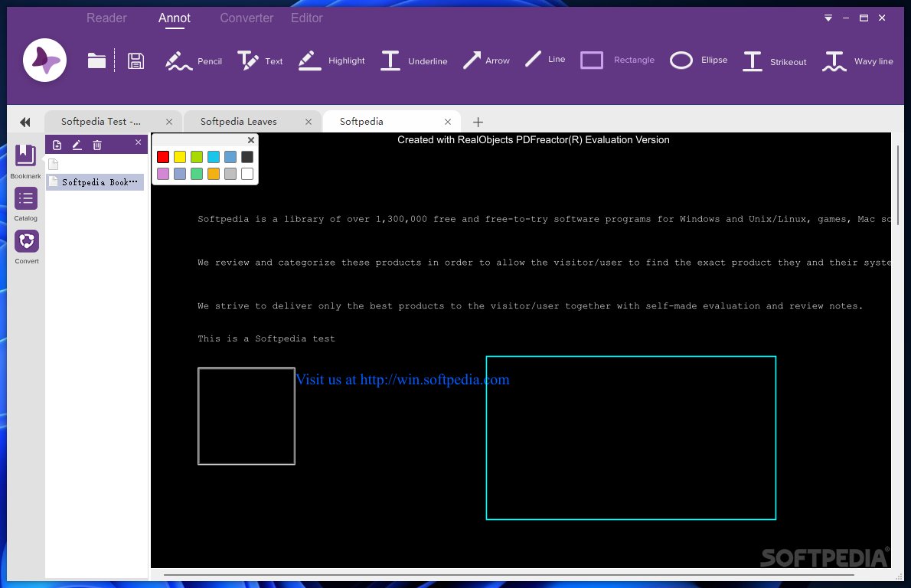Screen dimensions: 911x588
Task: Open the Convert sidebar tool
Action: (27, 247)
